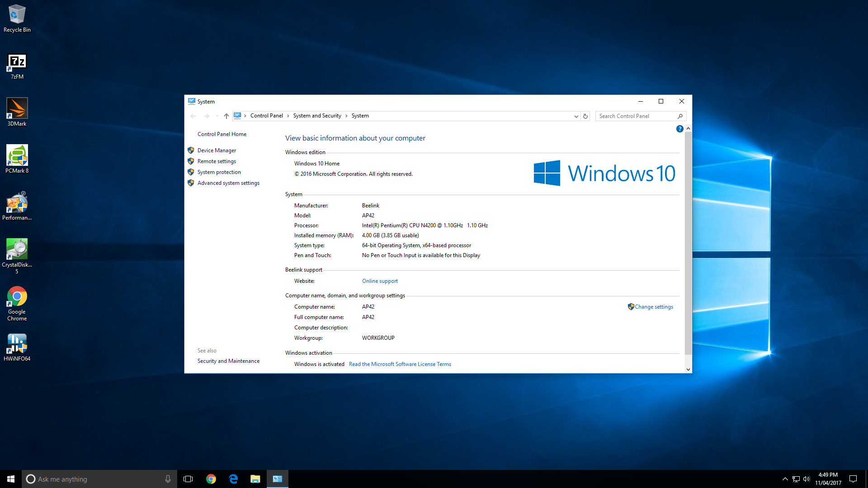
Task: Click the Ask me anything search box
Action: click(x=99, y=479)
